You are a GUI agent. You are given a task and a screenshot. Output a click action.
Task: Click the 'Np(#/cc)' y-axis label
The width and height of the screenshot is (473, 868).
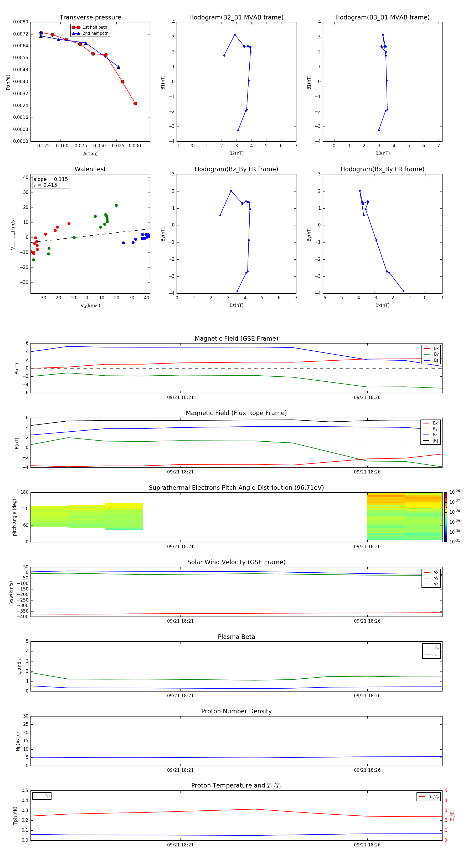pyautogui.click(x=18, y=741)
